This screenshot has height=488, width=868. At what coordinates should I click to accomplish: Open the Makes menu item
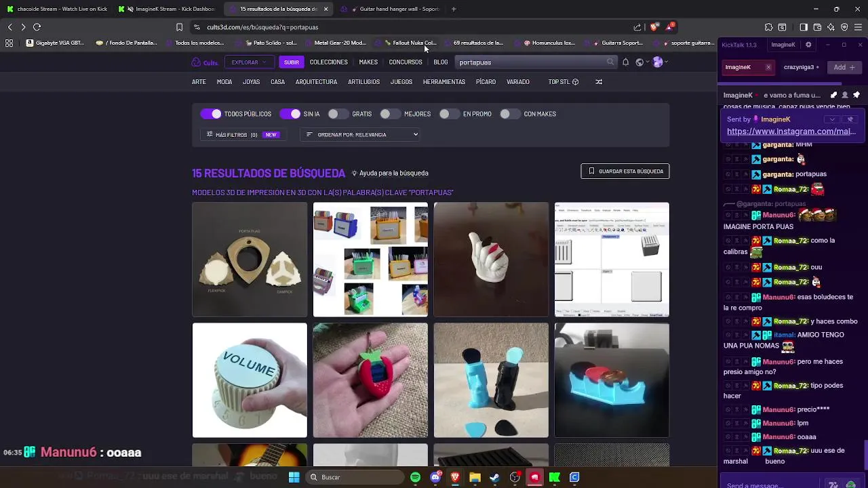click(x=368, y=62)
